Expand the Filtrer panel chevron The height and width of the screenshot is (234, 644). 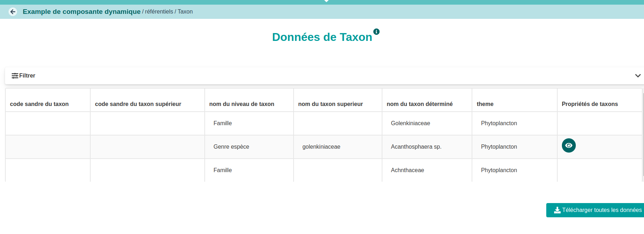point(638,76)
